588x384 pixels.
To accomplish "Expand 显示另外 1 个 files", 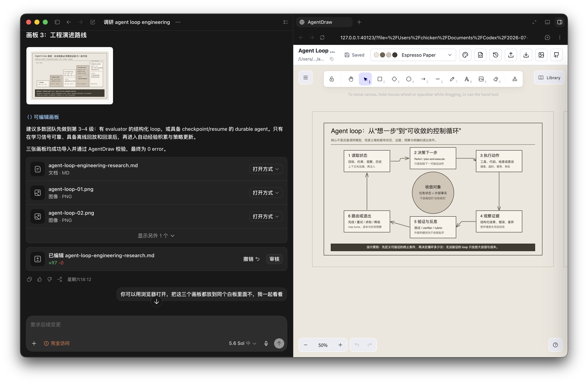I will click(x=156, y=236).
